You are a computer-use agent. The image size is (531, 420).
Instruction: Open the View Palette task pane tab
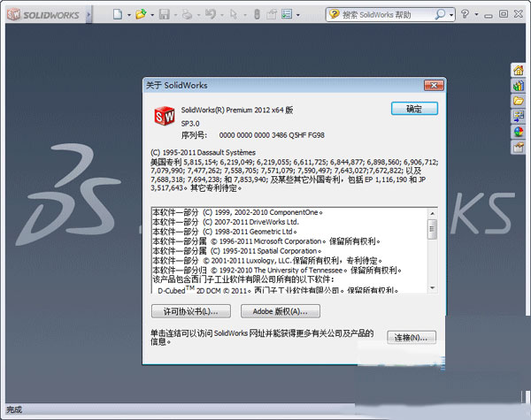pos(518,117)
